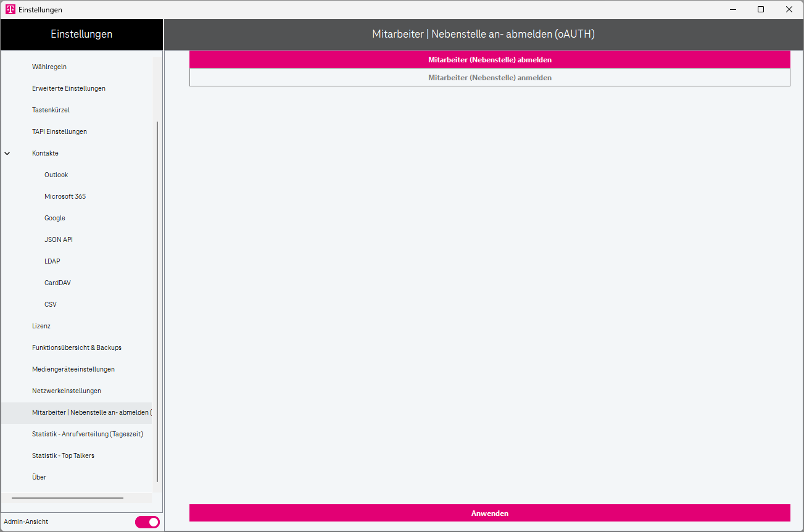Select Mitarbeiter (Nebenstelle) abmelden option

point(489,60)
